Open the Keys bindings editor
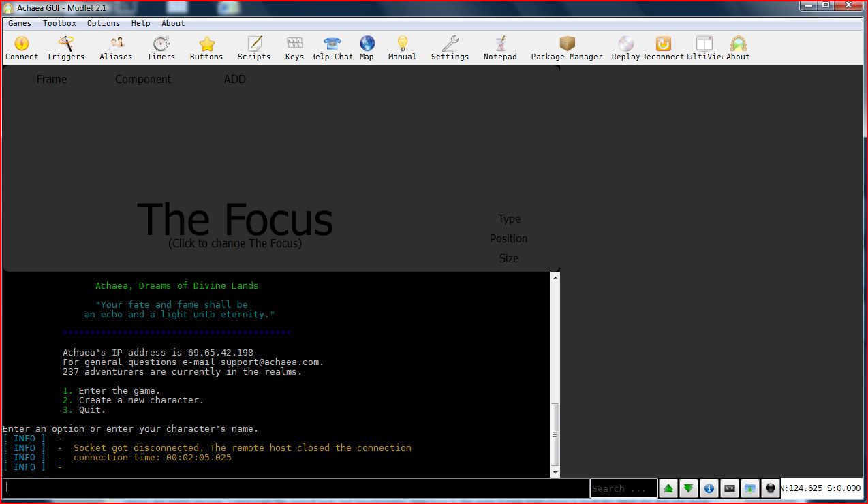The width and height of the screenshot is (868, 504). click(294, 48)
